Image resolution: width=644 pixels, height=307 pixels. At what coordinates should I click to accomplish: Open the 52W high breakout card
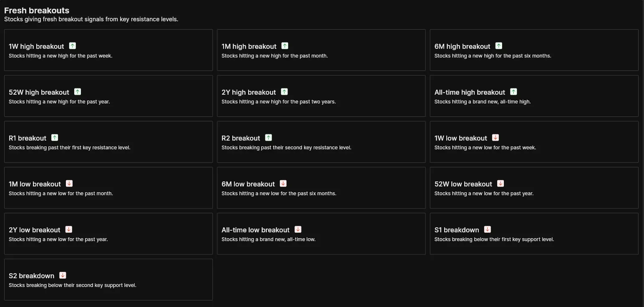tap(39, 92)
